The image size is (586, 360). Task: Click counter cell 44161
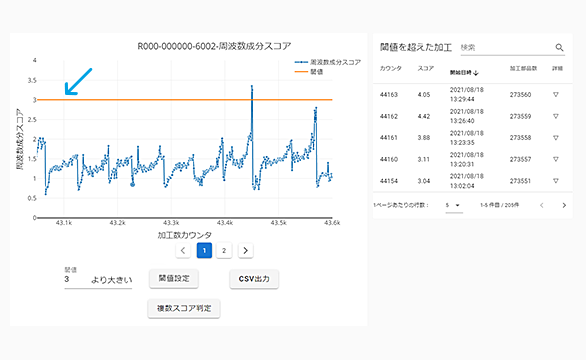click(x=389, y=138)
